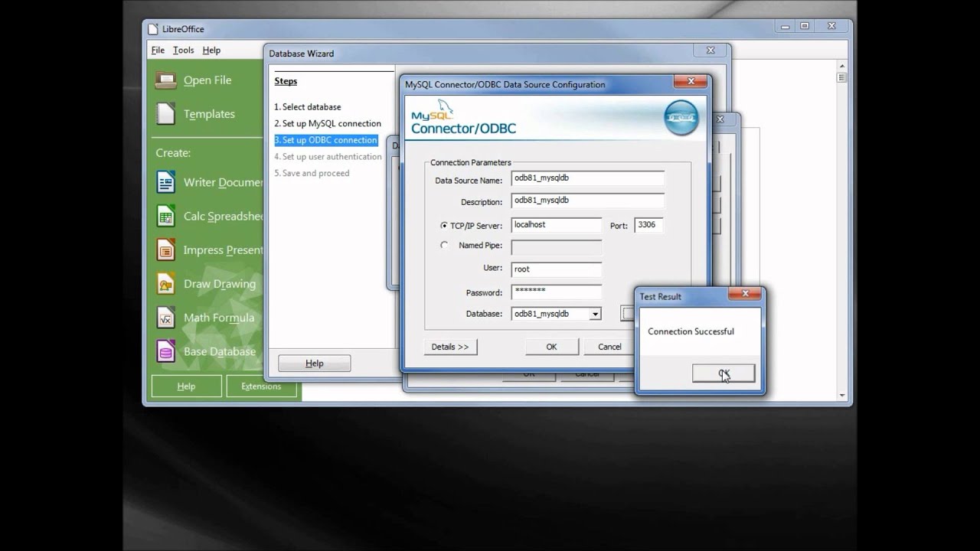The image size is (980, 551).
Task: Click the Draw Drawing icon
Action: [x=165, y=283]
